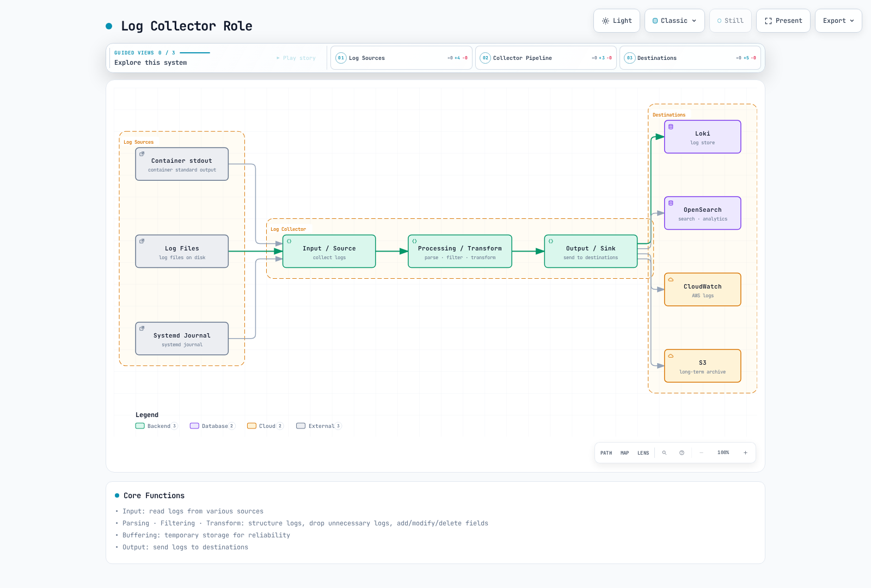Select guided view 03 Destinations
The height and width of the screenshot is (588, 871).
point(690,58)
